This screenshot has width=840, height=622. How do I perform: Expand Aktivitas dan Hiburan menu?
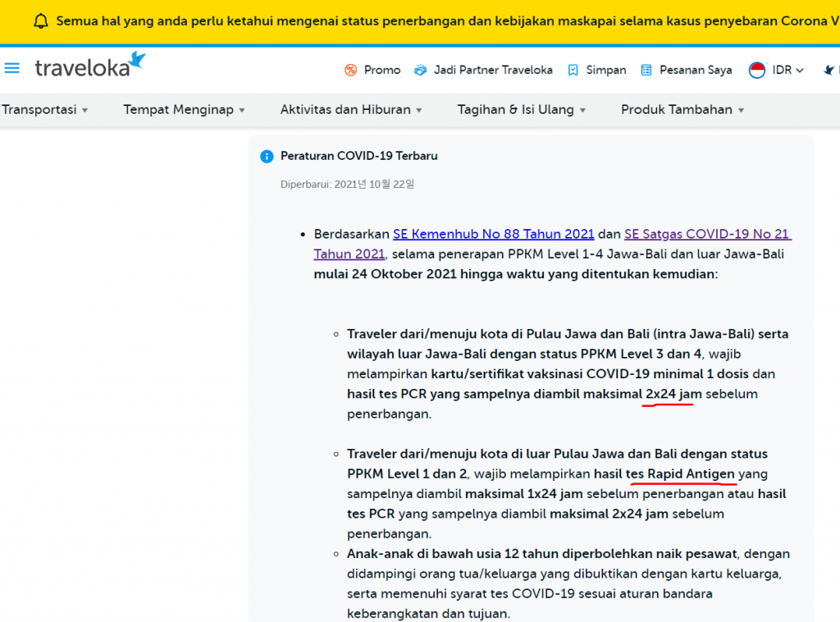[351, 110]
